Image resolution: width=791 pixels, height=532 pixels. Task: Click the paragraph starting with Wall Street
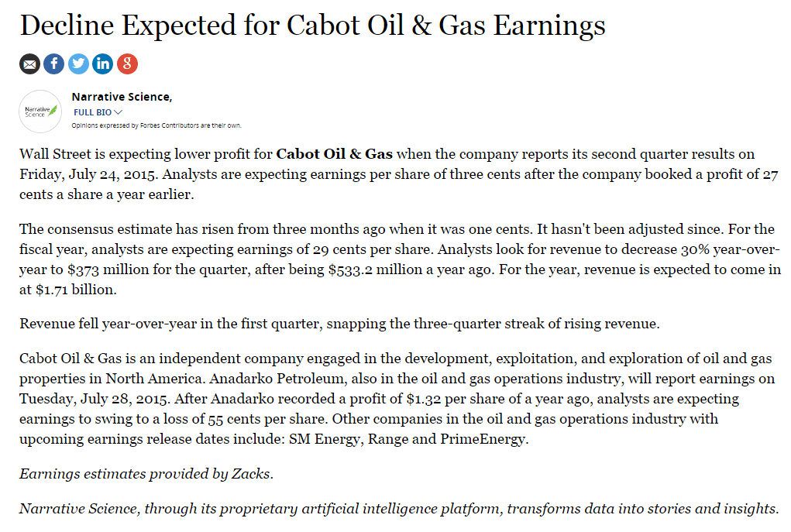[x=398, y=174]
